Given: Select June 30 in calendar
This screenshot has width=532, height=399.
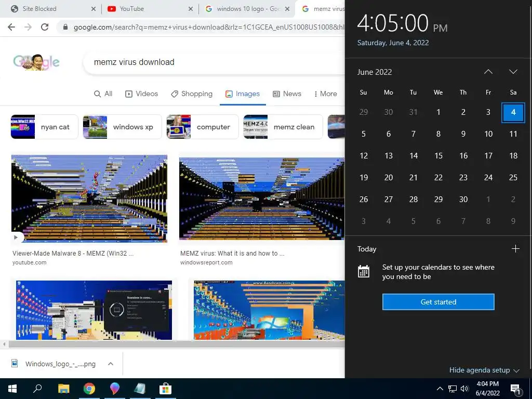Looking at the screenshot, I should [463, 199].
